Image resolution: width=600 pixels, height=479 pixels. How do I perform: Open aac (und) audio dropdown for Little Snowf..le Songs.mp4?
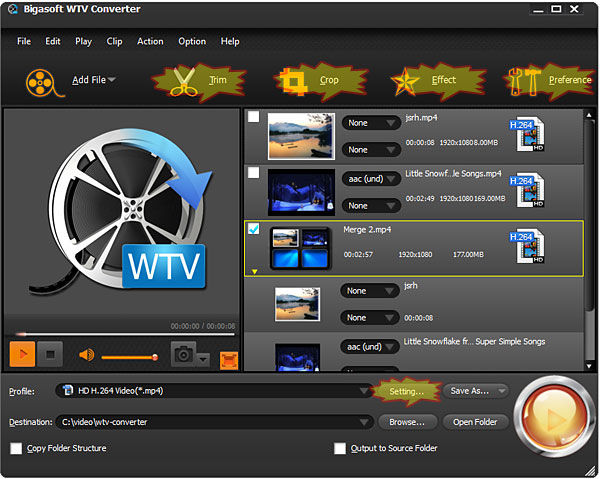(371, 179)
